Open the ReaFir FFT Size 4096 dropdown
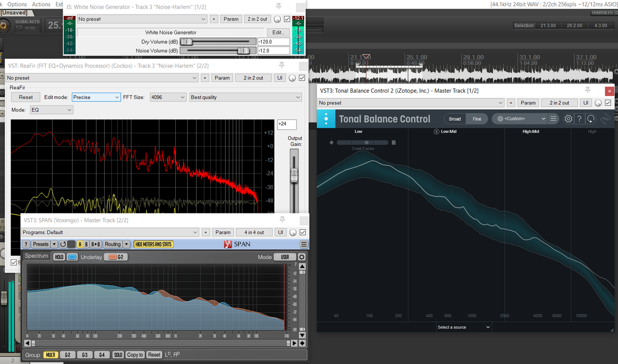 click(x=168, y=97)
